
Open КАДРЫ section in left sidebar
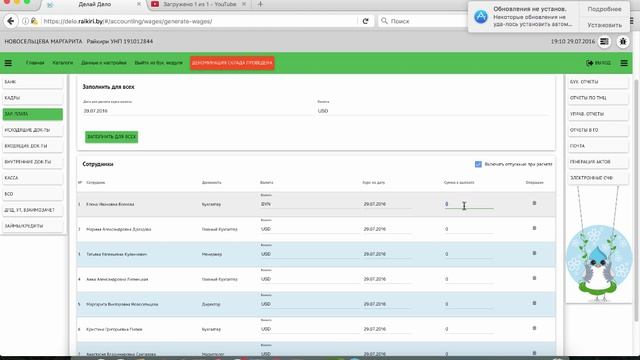[33, 98]
